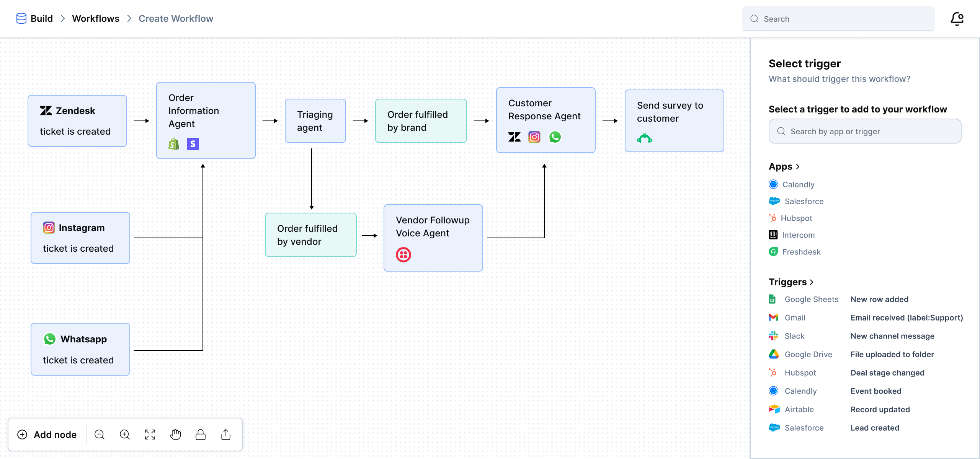This screenshot has height=459, width=980.
Task: Click SurveyMonkey icon in Send survey node
Action: tap(645, 138)
